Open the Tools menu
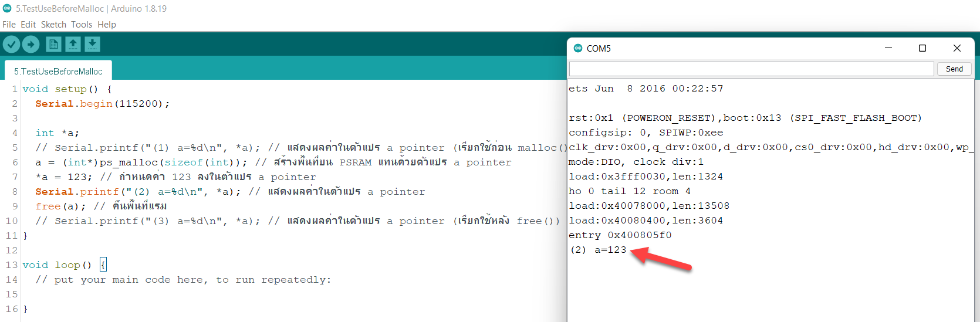Viewport: 980px width, 322px height. [x=82, y=25]
